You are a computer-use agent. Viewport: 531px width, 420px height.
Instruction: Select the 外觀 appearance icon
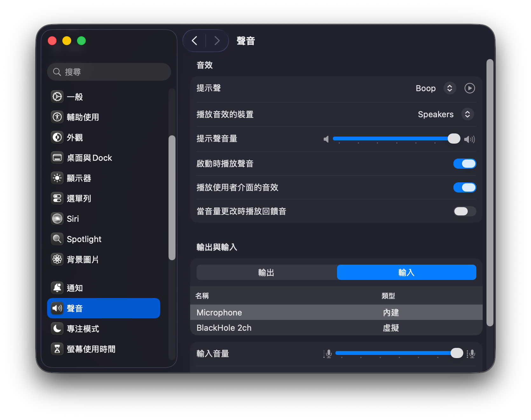[57, 137]
